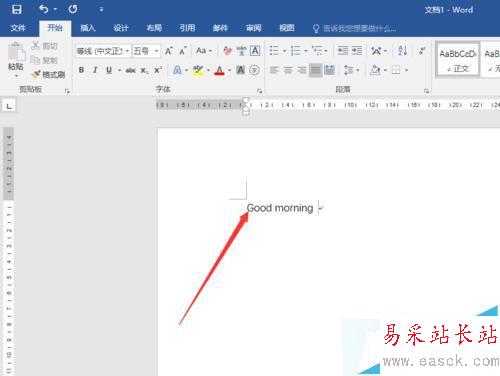The width and height of the screenshot is (500, 376).
Task: Apply borders to the paragraph
Action: (x=396, y=70)
